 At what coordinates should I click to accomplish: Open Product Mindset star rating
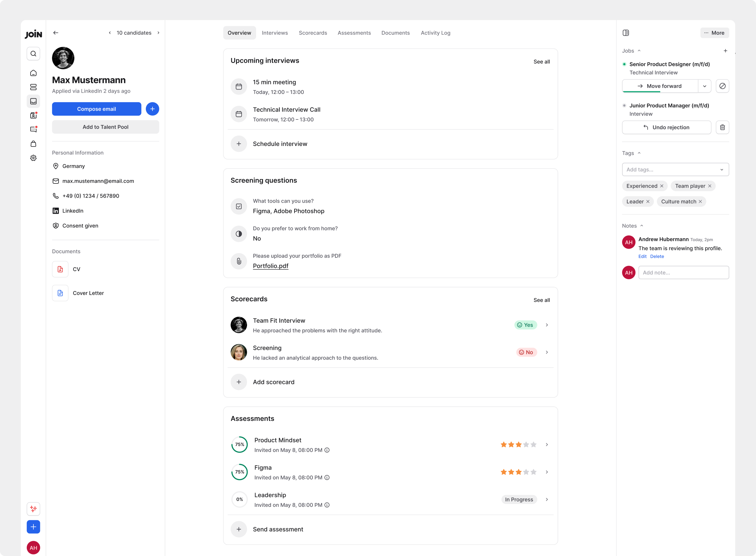click(x=518, y=445)
